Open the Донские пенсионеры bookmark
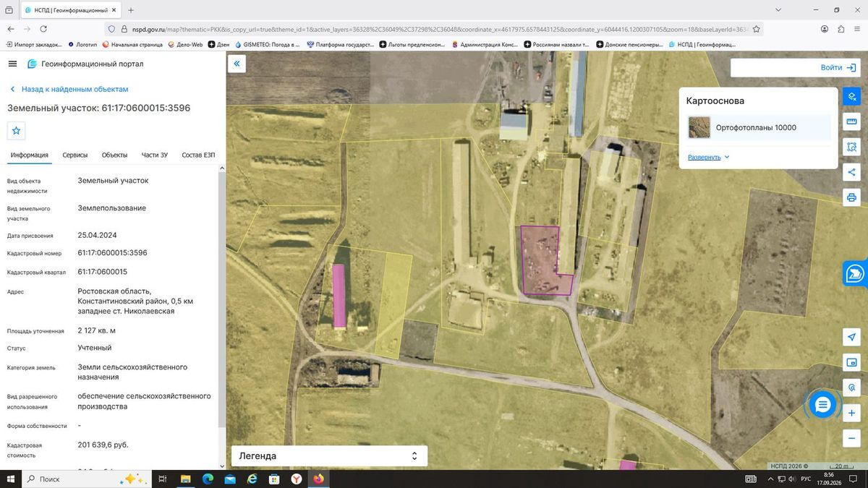This screenshot has height=488, width=868. [629, 44]
